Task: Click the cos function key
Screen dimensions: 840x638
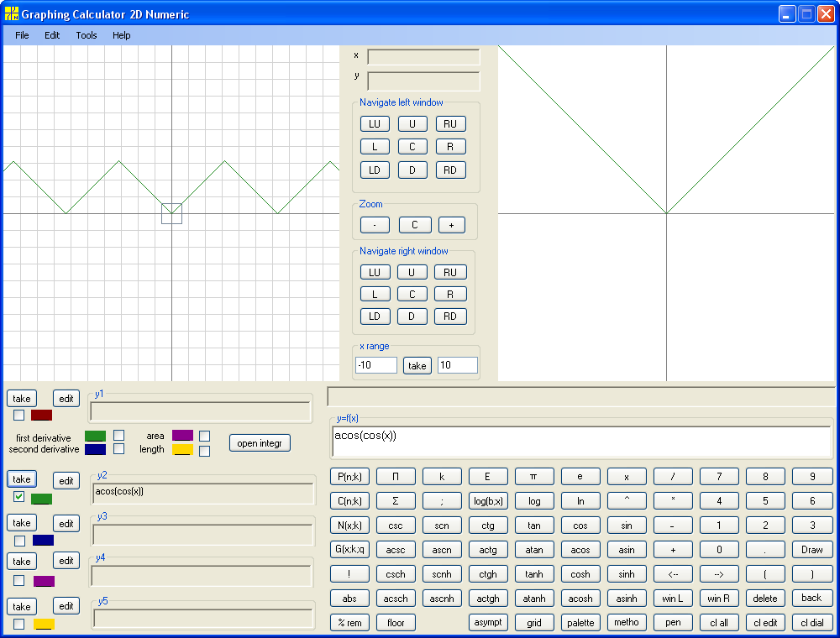Action: coord(580,526)
